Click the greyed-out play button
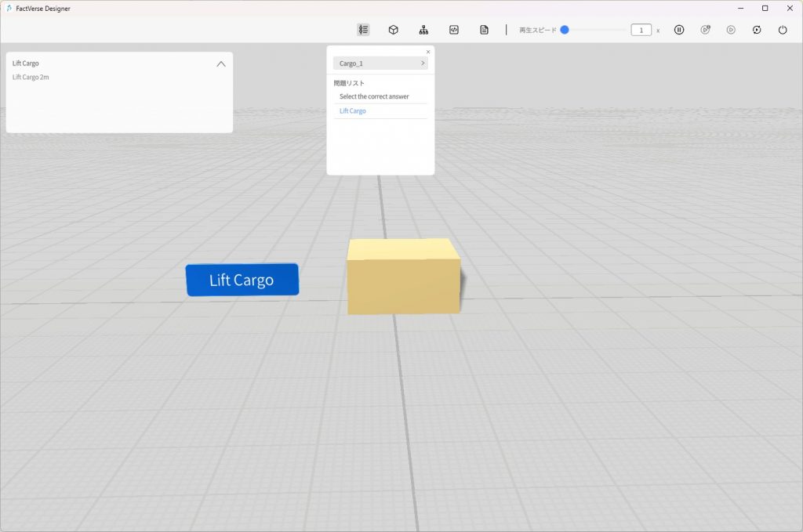803x532 pixels. coord(731,30)
